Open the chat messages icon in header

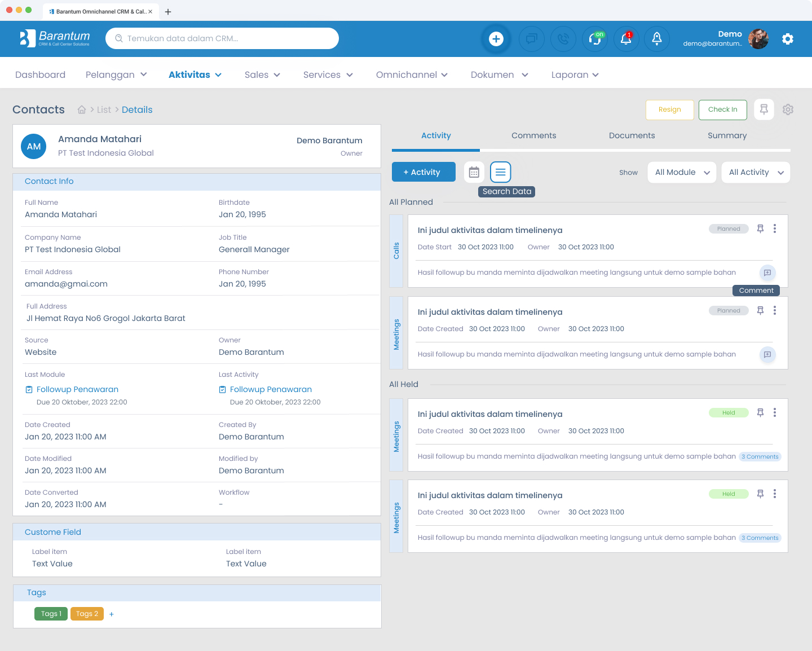[531, 39]
